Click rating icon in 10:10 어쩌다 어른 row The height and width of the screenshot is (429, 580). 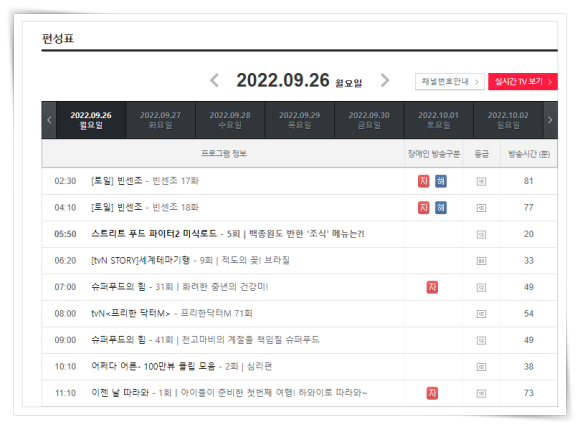(481, 367)
